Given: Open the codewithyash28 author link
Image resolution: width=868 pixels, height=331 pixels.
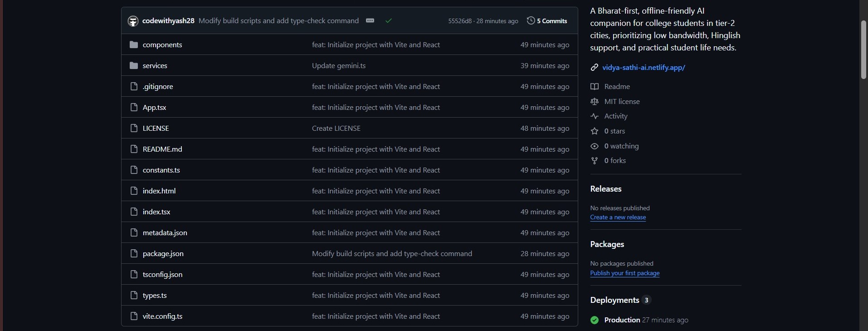Looking at the screenshot, I should [168, 21].
